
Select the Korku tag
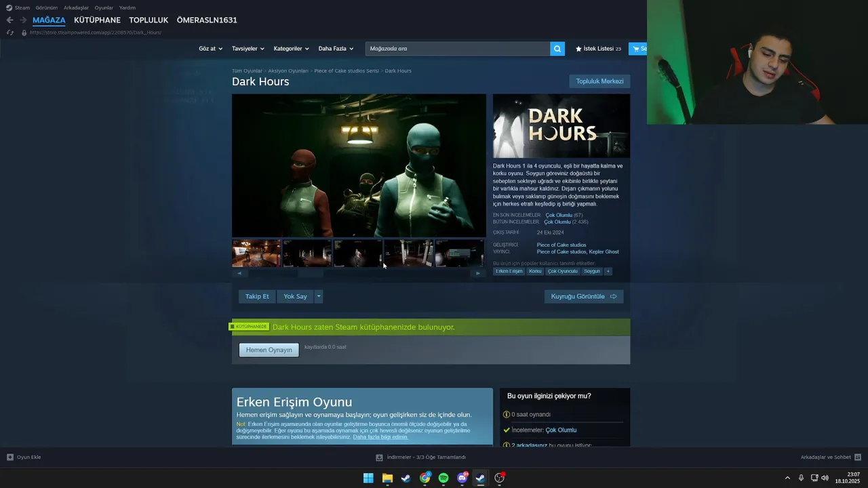coord(535,271)
